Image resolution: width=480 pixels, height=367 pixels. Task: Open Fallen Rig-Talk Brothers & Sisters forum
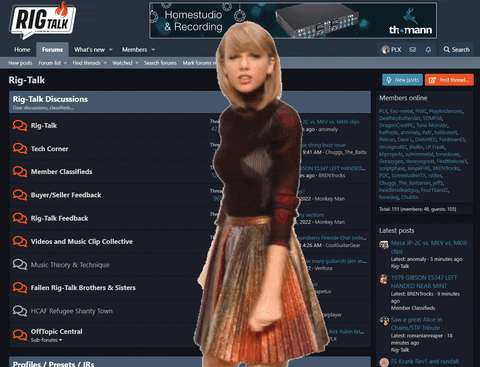83,288
